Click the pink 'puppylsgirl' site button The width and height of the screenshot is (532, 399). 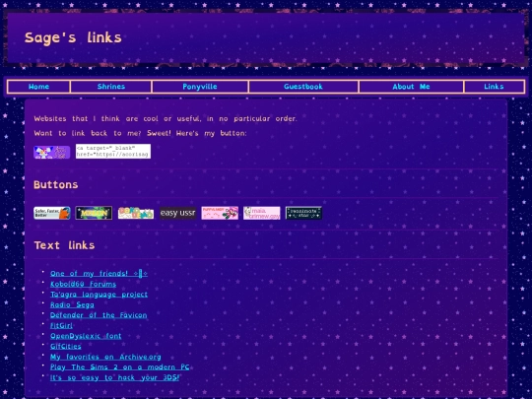[x=220, y=213]
